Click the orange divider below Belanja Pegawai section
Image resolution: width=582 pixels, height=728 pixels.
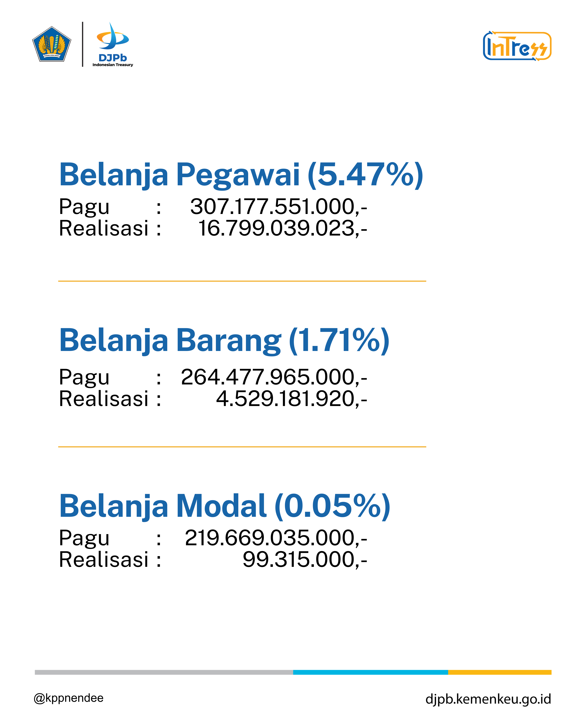(242, 281)
